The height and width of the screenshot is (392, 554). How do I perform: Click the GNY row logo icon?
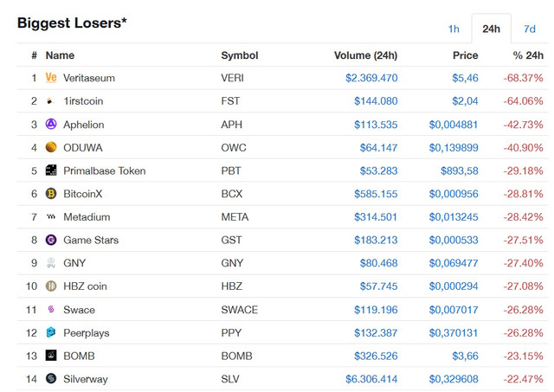pos(51,263)
